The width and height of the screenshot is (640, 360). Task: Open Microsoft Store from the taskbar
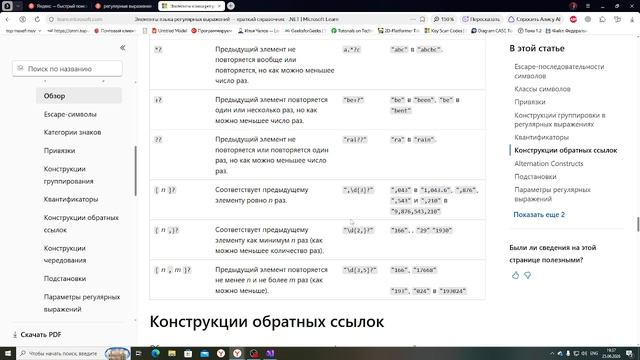188,353
